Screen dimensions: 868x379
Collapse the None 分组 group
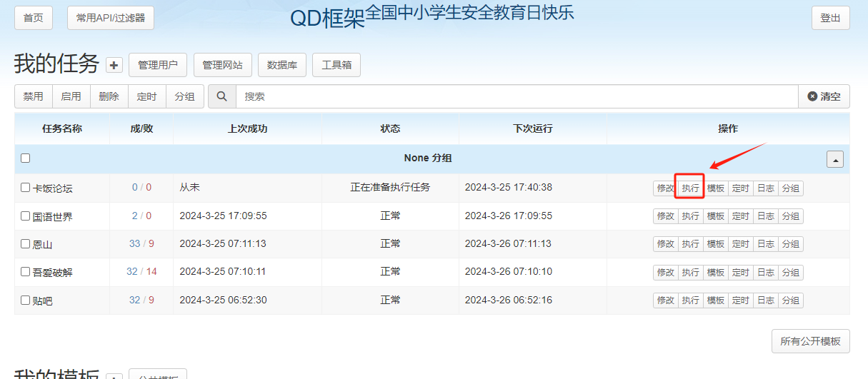(x=834, y=159)
